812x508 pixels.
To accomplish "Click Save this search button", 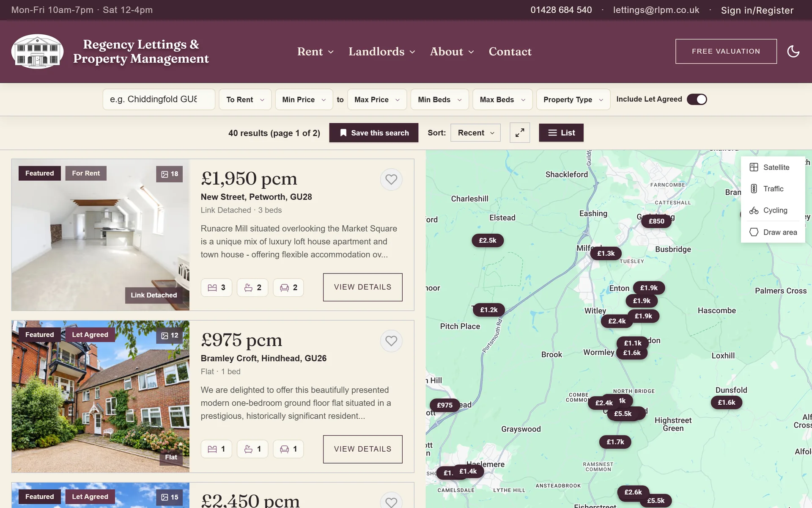I will pyautogui.click(x=374, y=133).
